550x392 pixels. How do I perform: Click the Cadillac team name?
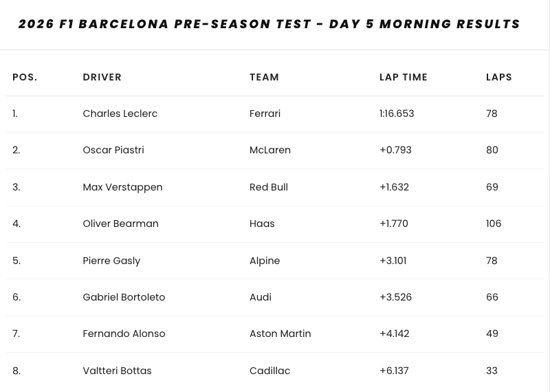pos(269,371)
